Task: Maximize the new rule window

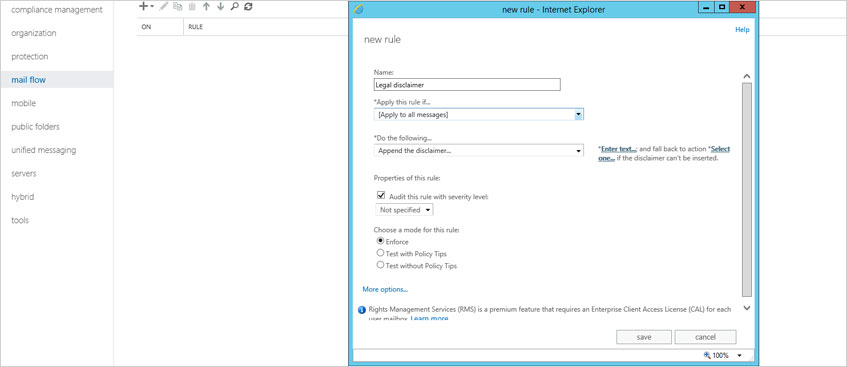Action: 721,8
